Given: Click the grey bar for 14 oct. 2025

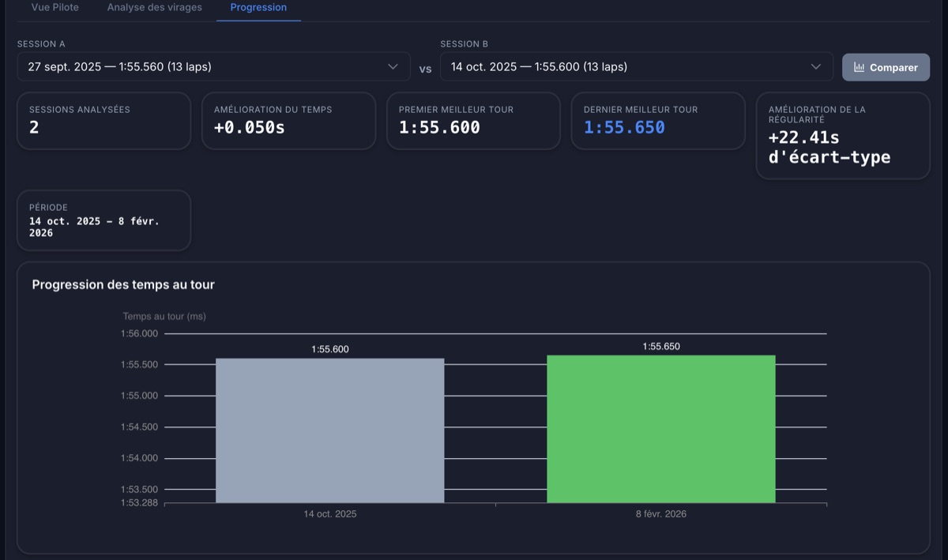Looking at the screenshot, I should coord(329,430).
